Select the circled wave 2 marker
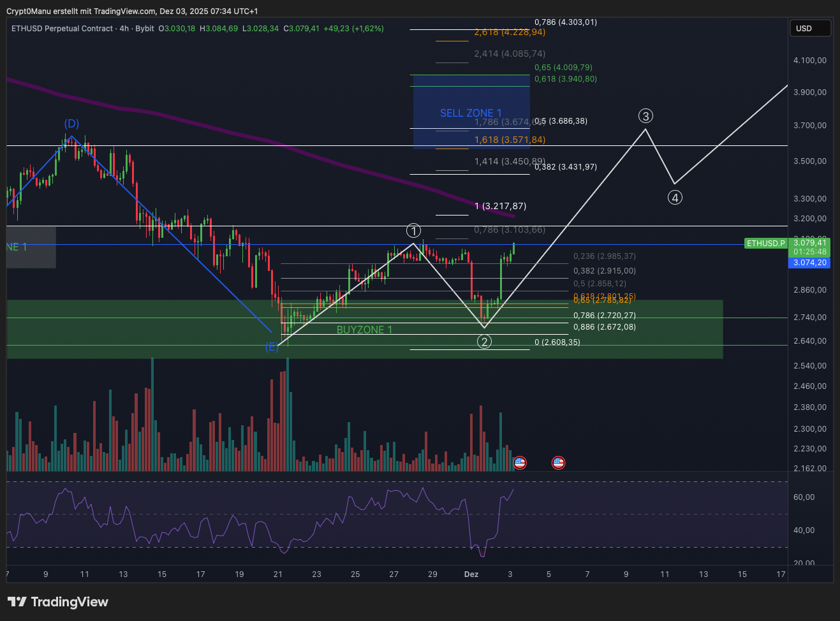This screenshot has height=621, width=840. 485,342
